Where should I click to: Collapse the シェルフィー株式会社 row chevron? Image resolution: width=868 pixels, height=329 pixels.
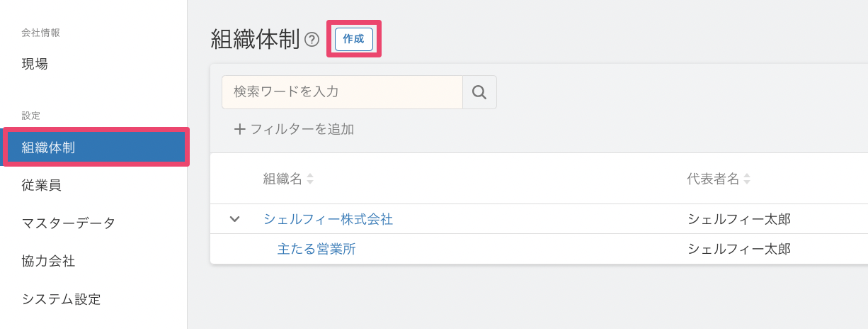click(235, 219)
